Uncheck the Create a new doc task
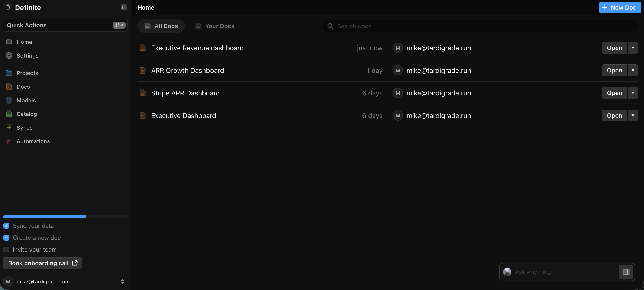Image resolution: width=644 pixels, height=290 pixels. [x=6, y=238]
